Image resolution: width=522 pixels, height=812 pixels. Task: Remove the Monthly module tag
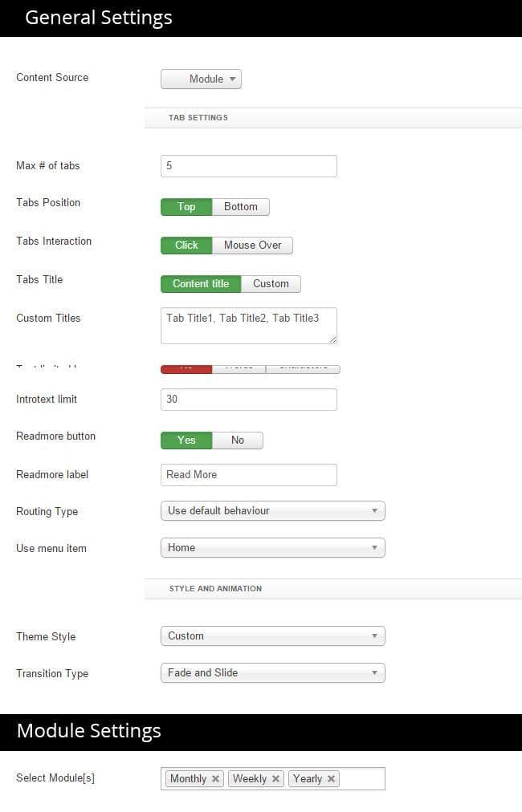(215, 778)
